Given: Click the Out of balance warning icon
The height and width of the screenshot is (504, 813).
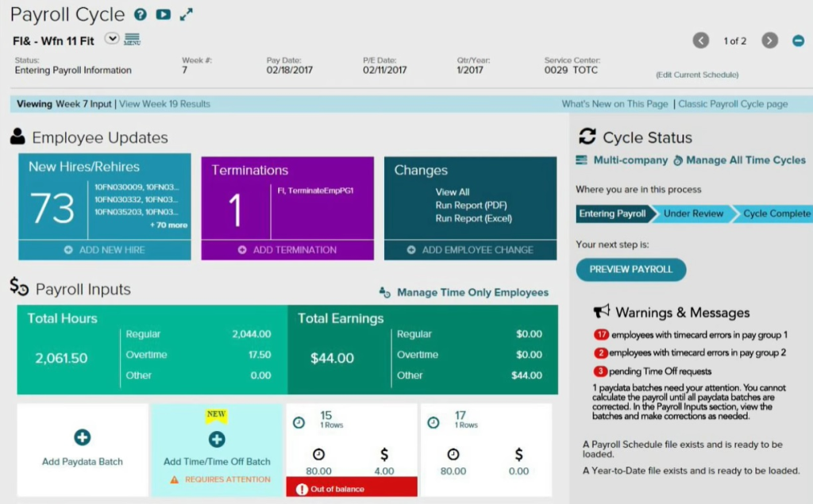Looking at the screenshot, I should pos(301,489).
